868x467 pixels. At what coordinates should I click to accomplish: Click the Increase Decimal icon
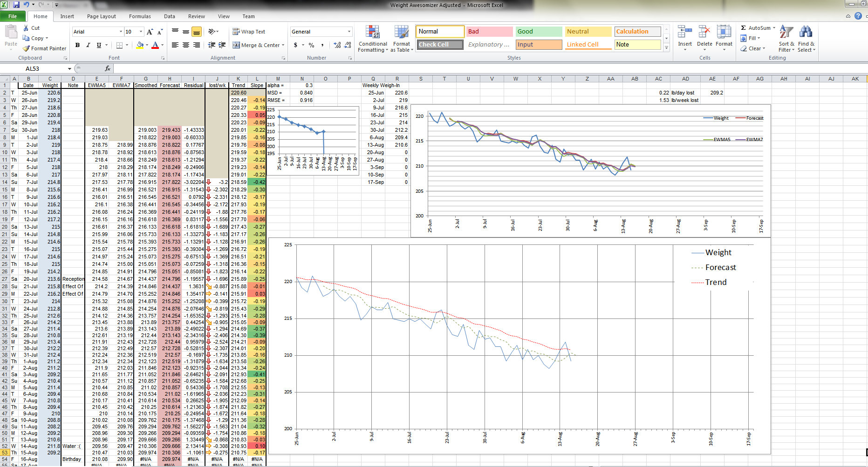(x=337, y=45)
